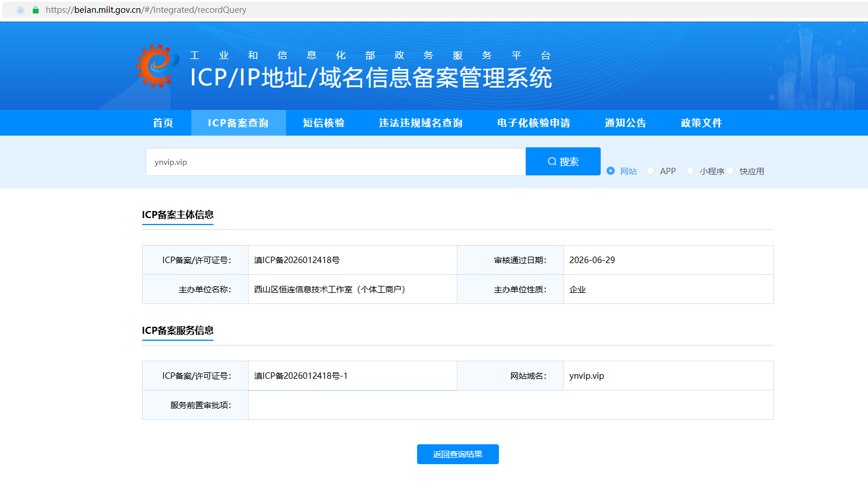Screen dimensions: 868x501
Task: Focus the search field containing ynvip.vip
Action: point(336,162)
